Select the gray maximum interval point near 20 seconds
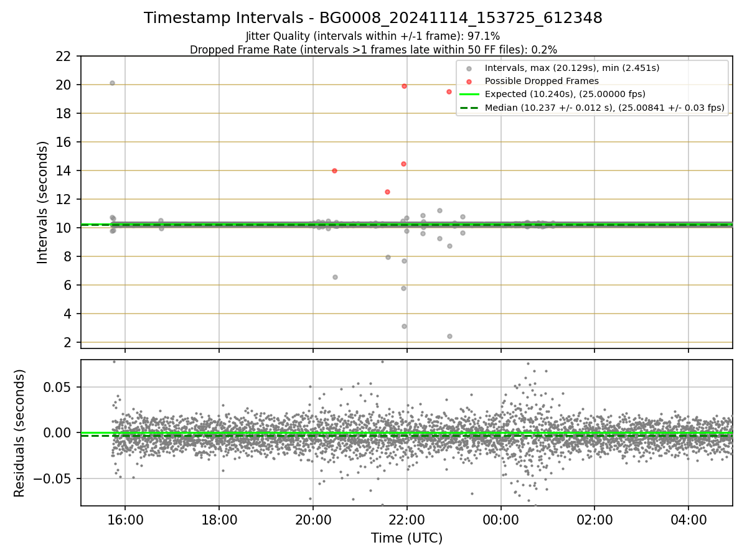This screenshot has width=747, height=560. click(x=112, y=83)
